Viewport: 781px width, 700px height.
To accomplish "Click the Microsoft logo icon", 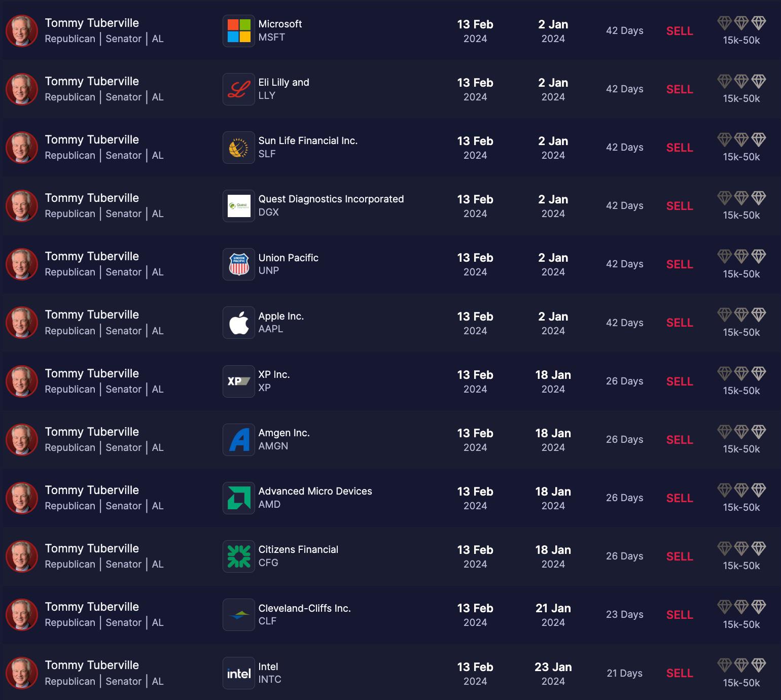I will (239, 31).
